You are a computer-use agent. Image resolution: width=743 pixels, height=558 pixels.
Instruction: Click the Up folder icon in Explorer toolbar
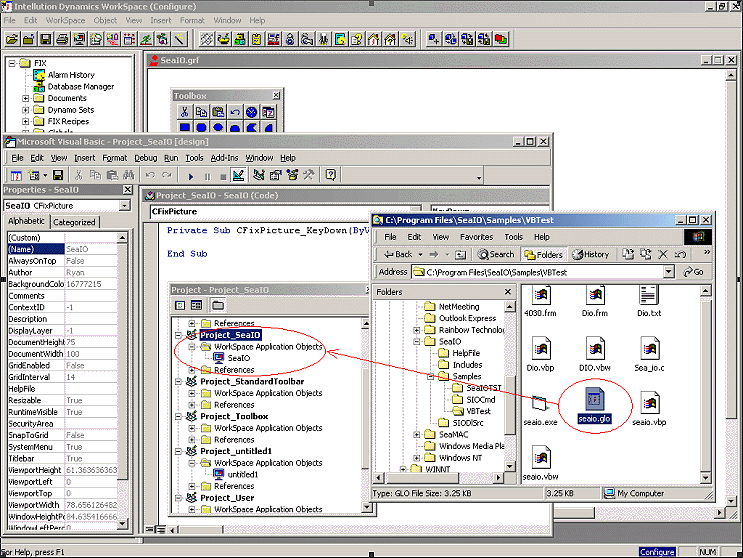(460, 255)
